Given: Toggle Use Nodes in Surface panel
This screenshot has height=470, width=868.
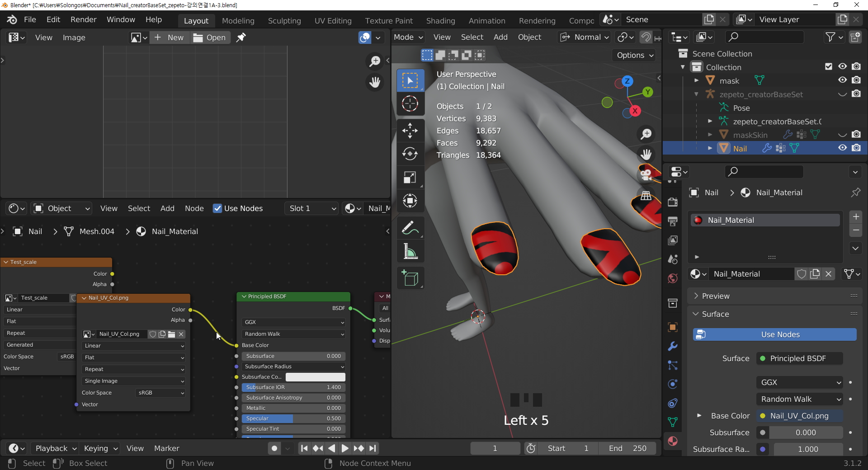Looking at the screenshot, I should click(x=774, y=334).
